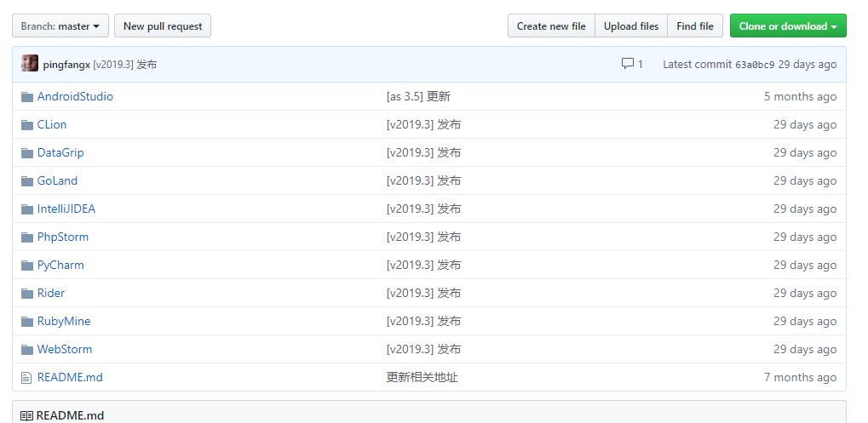Open commit message 更新相关地址
This screenshot has height=423, width=868.
423,378
